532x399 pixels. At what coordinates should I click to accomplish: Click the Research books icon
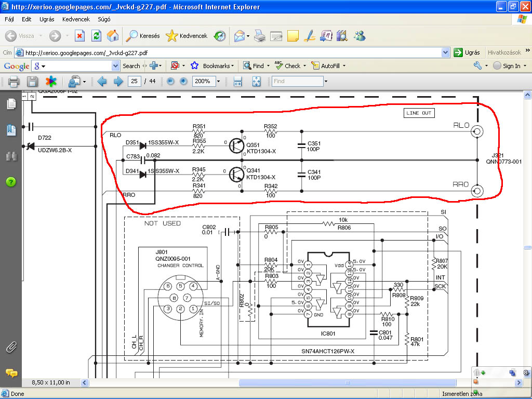click(x=342, y=36)
